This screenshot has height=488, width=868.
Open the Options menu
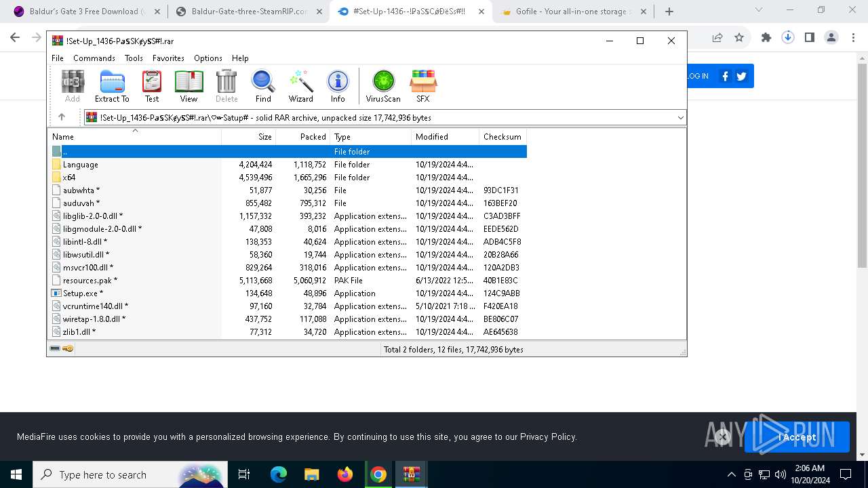coord(208,58)
